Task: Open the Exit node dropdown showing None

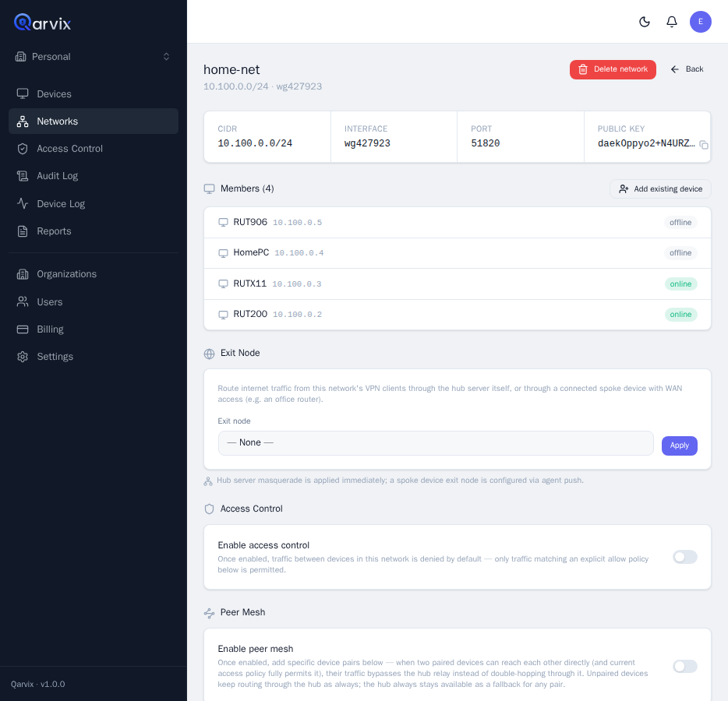Action: pyautogui.click(x=436, y=443)
